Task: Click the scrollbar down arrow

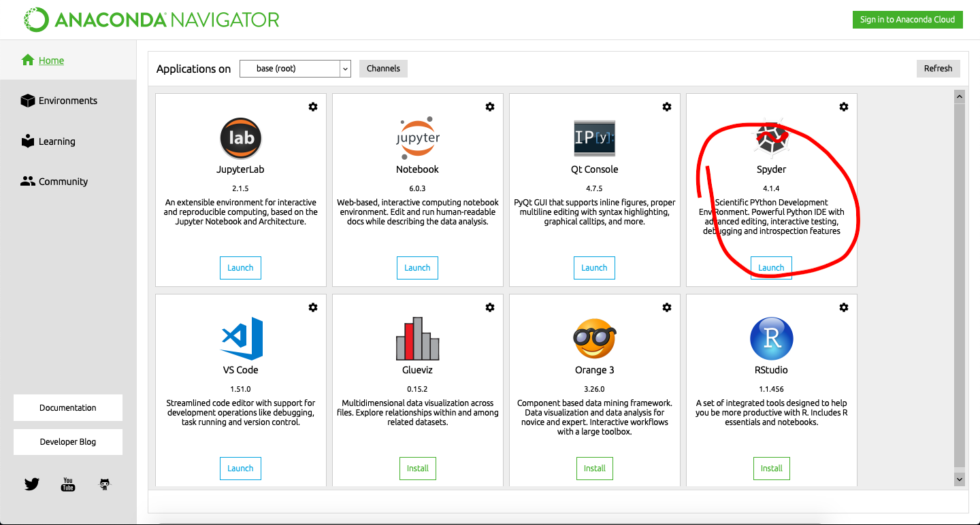Action: click(960, 479)
